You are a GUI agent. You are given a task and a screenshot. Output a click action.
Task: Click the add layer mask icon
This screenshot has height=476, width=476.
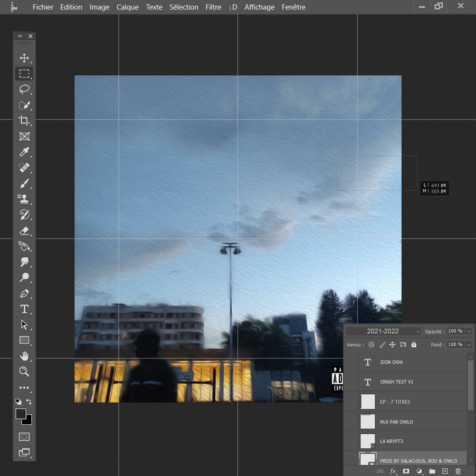[x=406, y=471]
